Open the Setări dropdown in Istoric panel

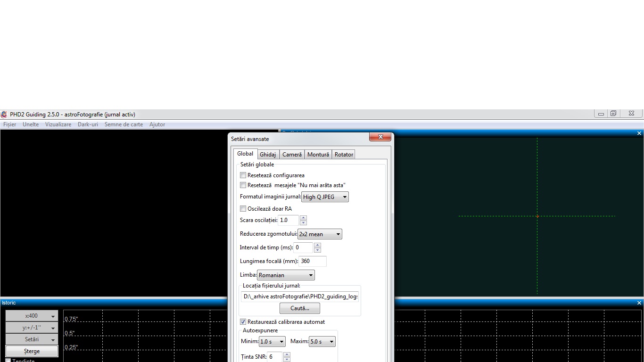point(32,339)
